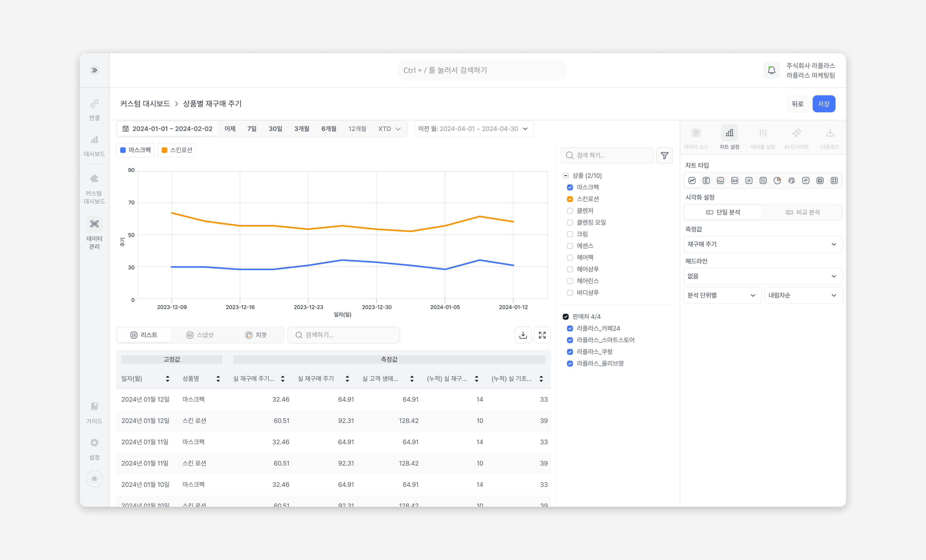Expand the table to fullscreen icon

[542, 335]
